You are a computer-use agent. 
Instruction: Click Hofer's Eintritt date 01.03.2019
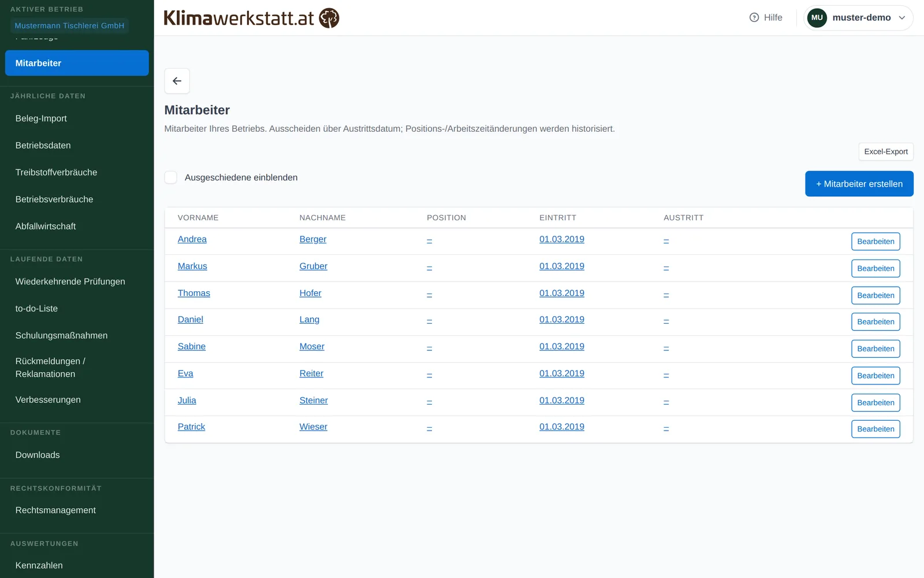(561, 293)
